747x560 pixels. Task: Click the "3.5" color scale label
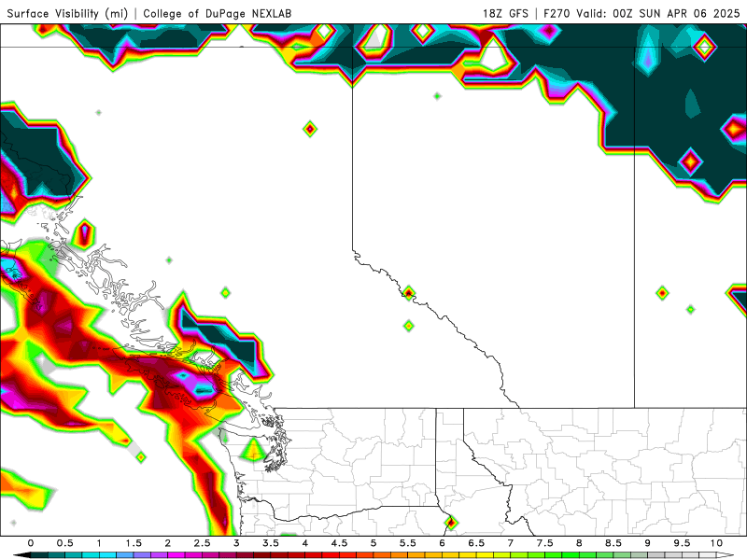[x=271, y=543]
